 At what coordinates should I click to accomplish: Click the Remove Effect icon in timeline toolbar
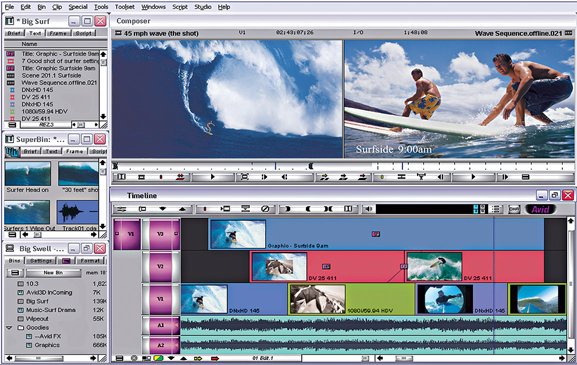point(265,209)
